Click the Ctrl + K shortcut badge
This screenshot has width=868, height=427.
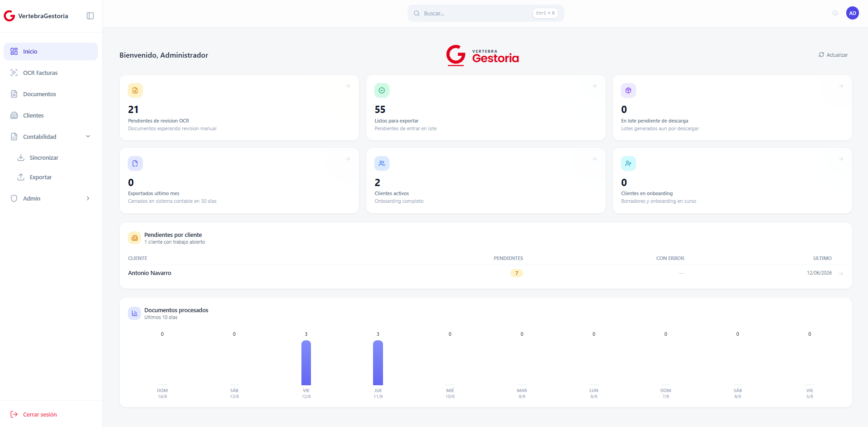click(x=545, y=13)
